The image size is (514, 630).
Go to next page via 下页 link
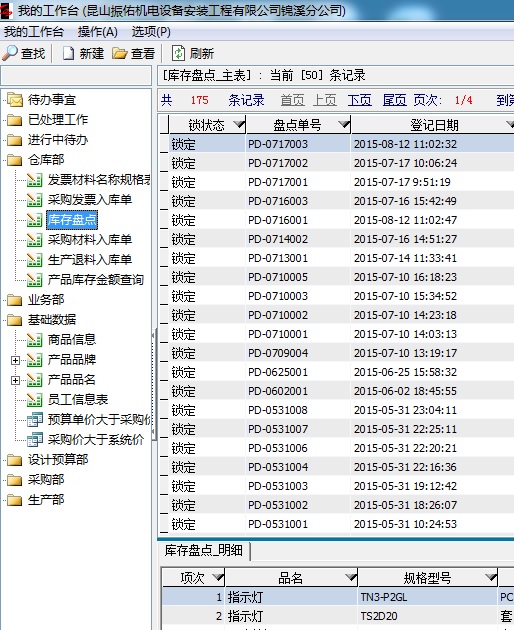tap(360, 100)
